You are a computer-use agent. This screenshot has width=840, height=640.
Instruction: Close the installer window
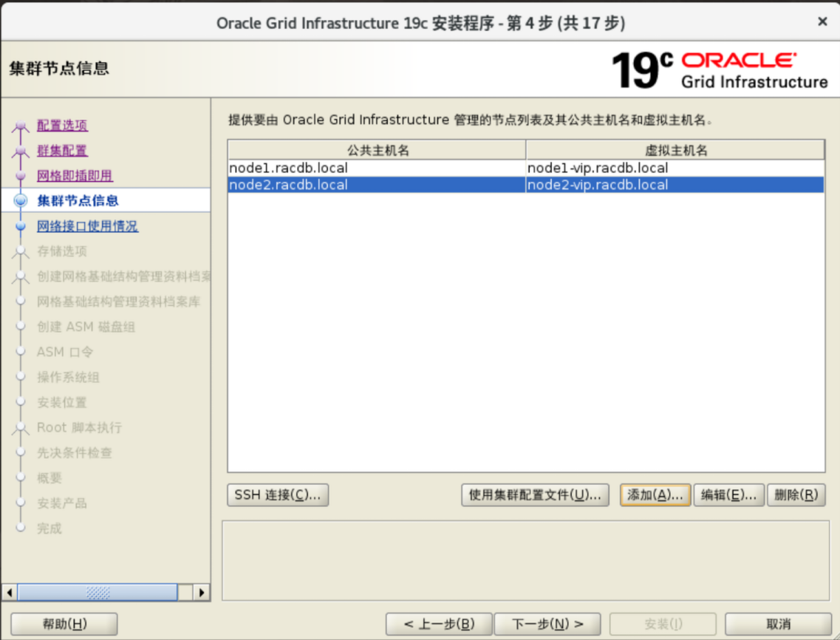pyautogui.click(x=822, y=22)
